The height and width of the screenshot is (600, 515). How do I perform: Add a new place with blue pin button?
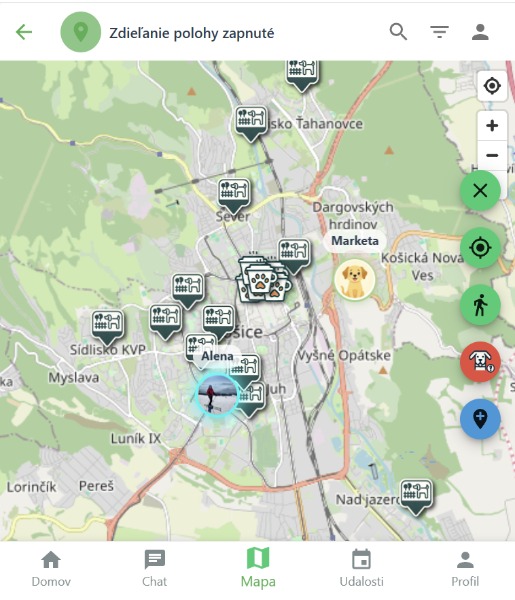pyautogui.click(x=480, y=419)
